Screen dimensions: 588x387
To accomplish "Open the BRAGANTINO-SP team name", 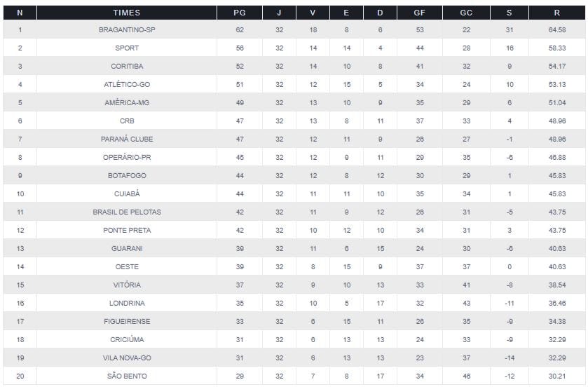I will 127,30.
